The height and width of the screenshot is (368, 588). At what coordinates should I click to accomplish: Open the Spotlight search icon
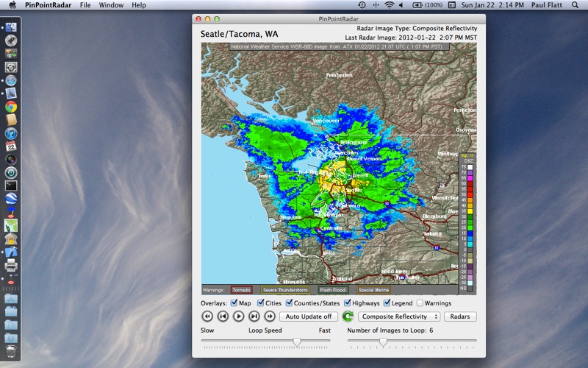(575, 5)
